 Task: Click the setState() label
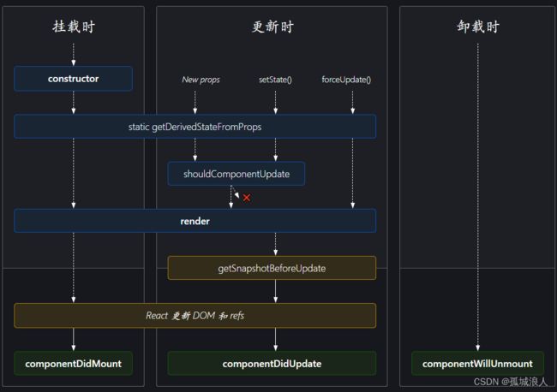coord(275,80)
